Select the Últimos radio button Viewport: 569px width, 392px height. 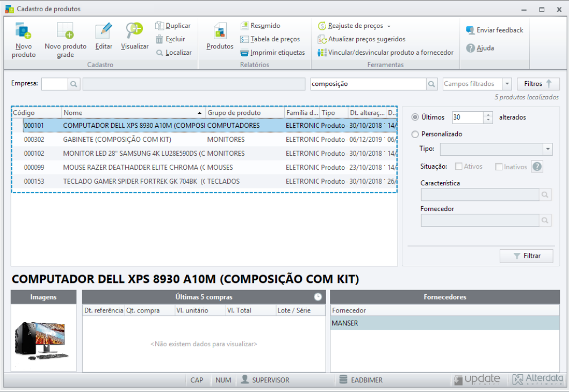point(415,117)
